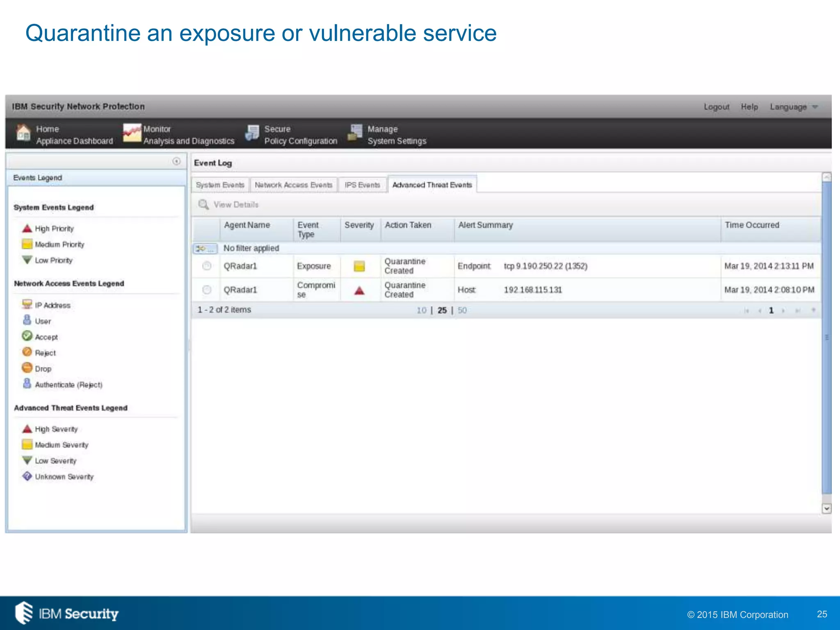Click the Accept green check icon
Viewport: 840px width, 630px height.
pos(27,336)
